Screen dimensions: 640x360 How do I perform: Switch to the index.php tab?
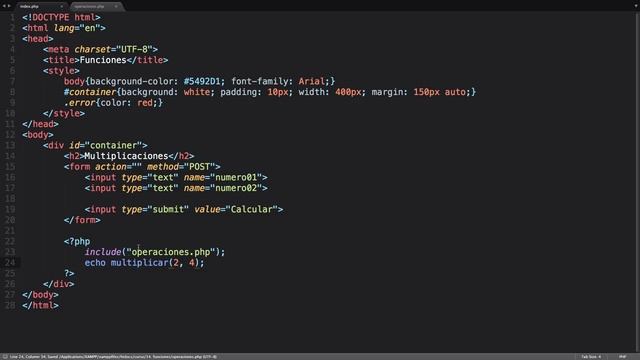tap(40, 6)
